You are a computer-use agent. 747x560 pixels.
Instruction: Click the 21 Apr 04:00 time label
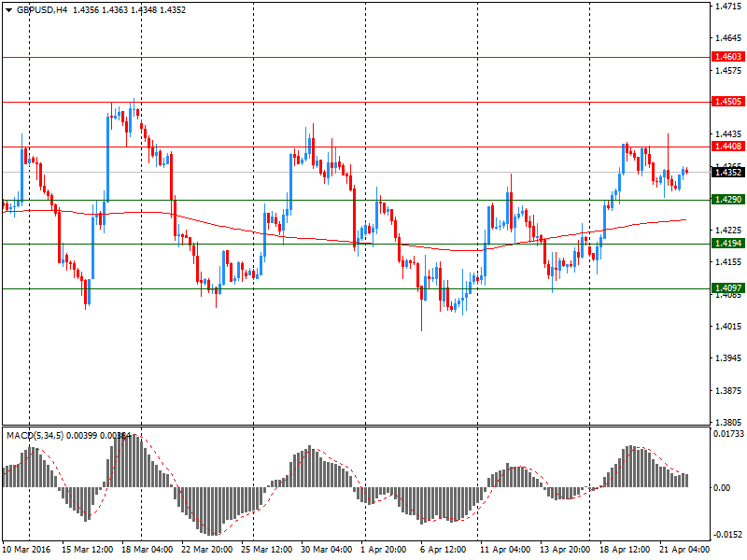click(x=684, y=550)
